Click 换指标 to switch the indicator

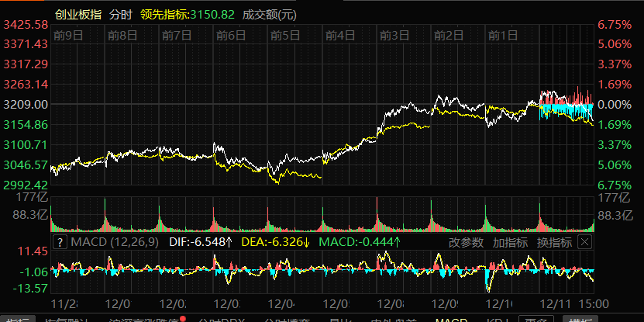point(554,242)
